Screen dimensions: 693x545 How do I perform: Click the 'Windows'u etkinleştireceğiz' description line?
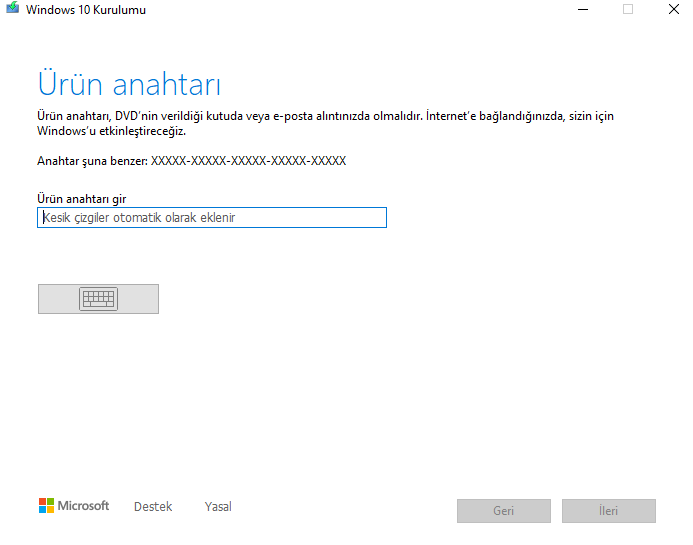pyautogui.click(x=111, y=131)
